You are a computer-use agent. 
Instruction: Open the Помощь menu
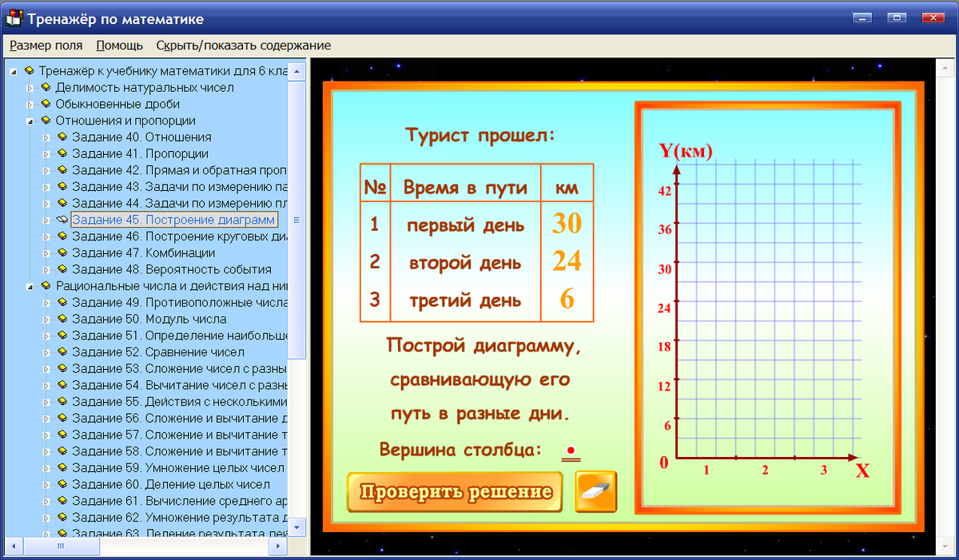117,46
